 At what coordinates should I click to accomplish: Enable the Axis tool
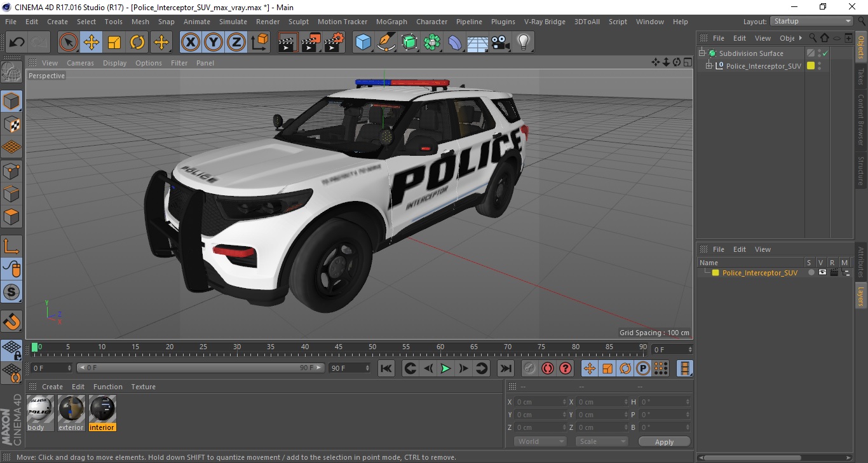pyautogui.click(x=11, y=246)
